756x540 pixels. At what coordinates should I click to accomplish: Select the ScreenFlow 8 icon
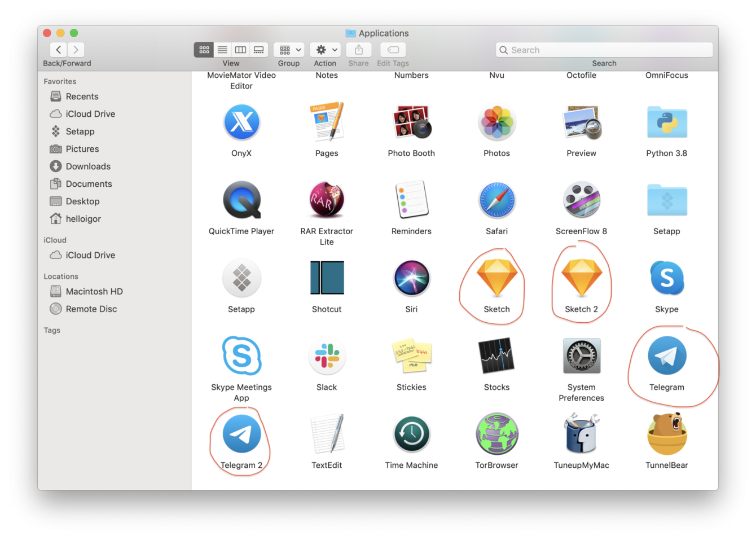click(x=582, y=200)
